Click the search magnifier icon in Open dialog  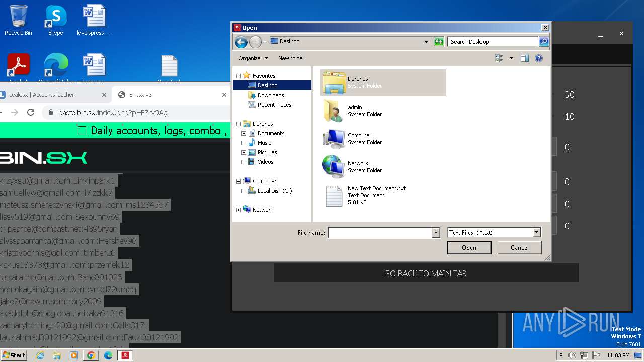point(543,42)
